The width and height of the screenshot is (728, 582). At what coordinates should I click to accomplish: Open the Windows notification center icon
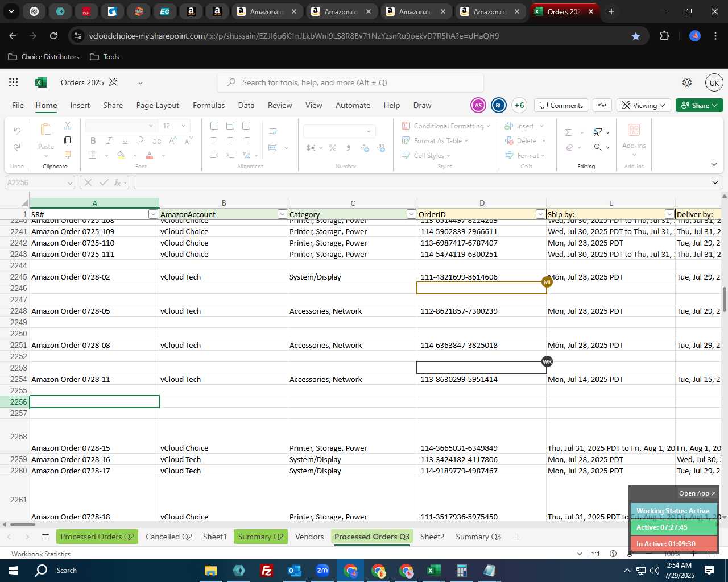click(709, 571)
